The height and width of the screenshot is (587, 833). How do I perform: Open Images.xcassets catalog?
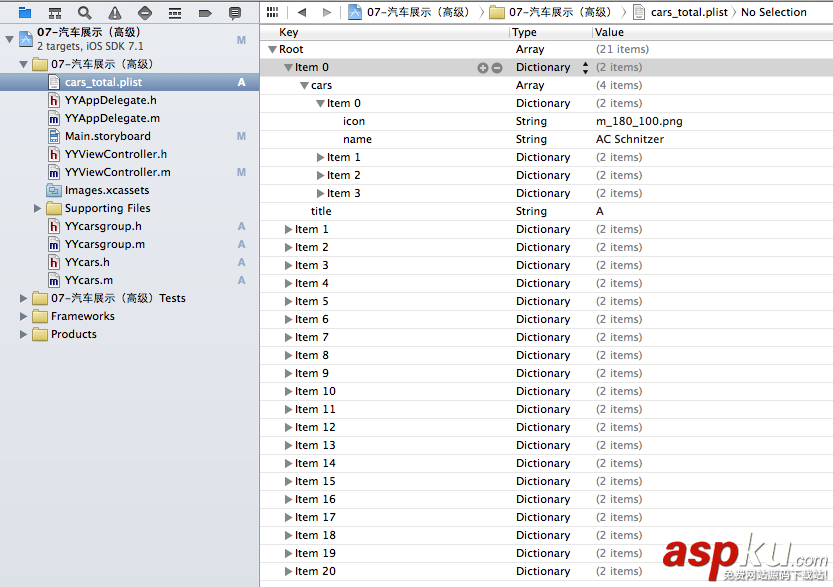[x=106, y=190]
